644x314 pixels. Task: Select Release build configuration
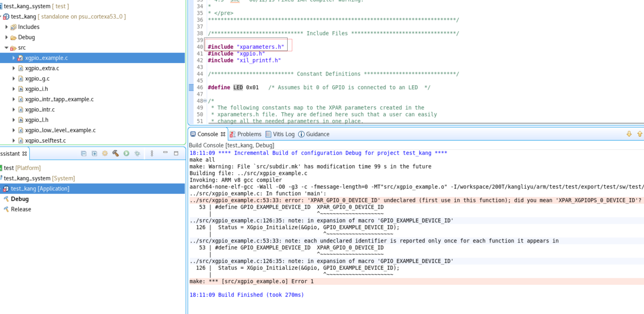(x=21, y=209)
